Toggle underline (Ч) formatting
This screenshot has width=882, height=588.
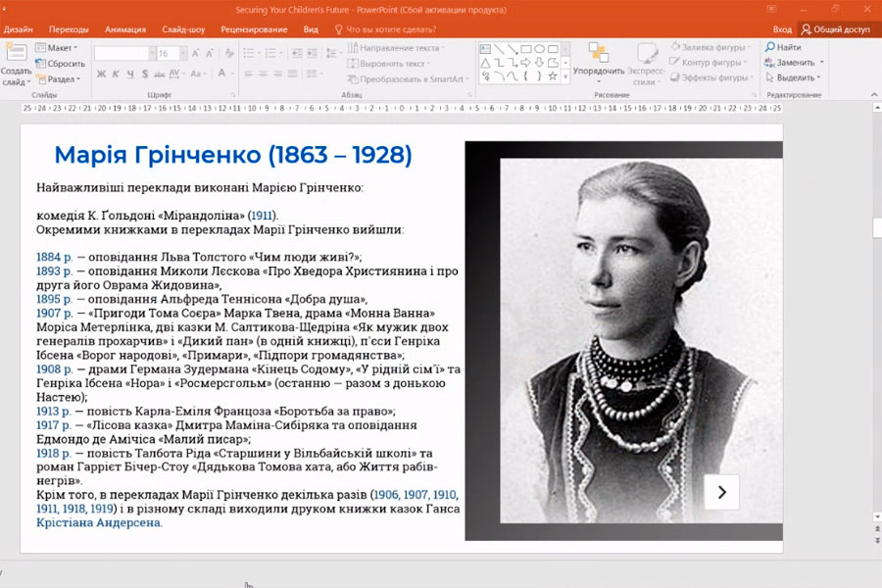[x=128, y=73]
